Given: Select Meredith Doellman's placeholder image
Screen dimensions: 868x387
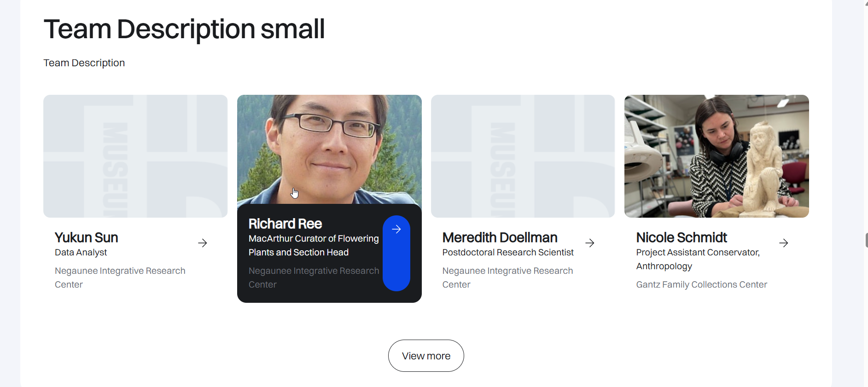Looking at the screenshot, I should pyautogui.click(x=523, y=156).
